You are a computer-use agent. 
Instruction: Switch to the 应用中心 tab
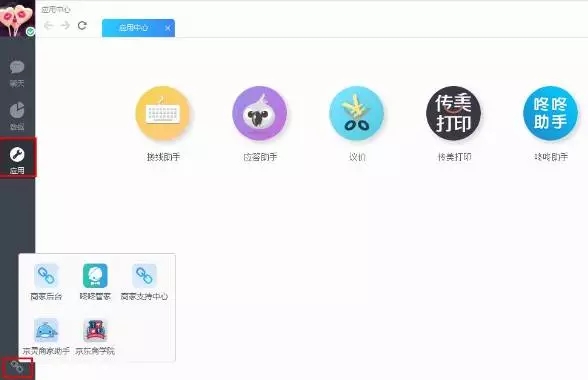point(134,28)
